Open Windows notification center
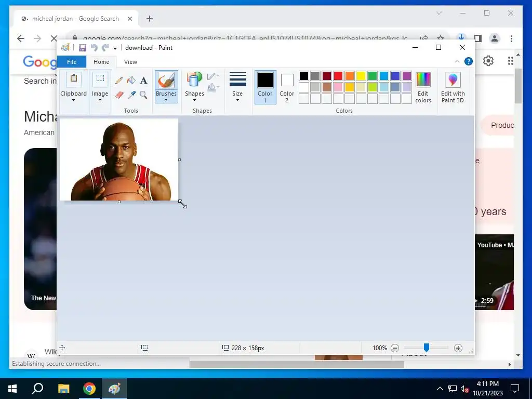The width and height of the screenshot is (532, 399). click(515, 389)
